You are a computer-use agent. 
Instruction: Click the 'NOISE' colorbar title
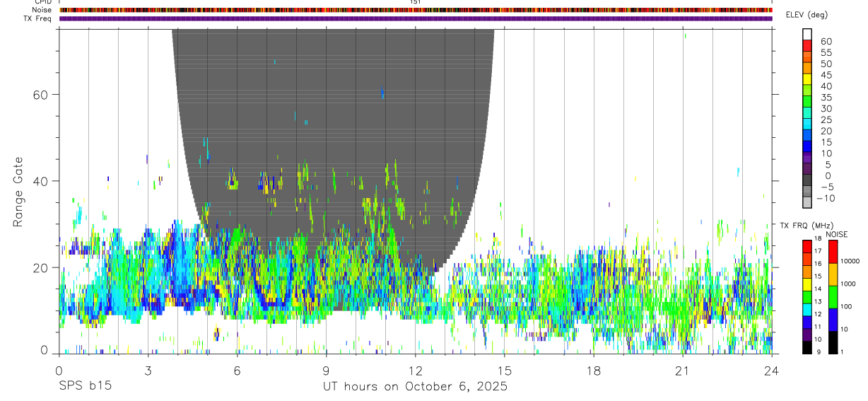pos(836,234)
